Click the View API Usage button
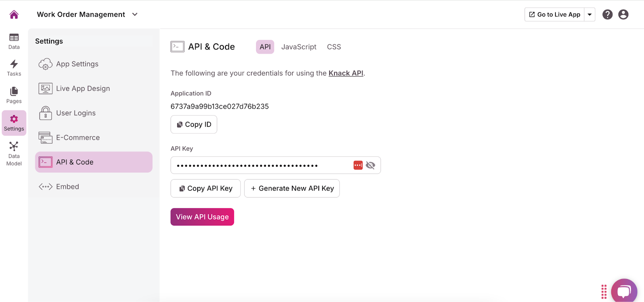644x302 pixels. (202, 217)
